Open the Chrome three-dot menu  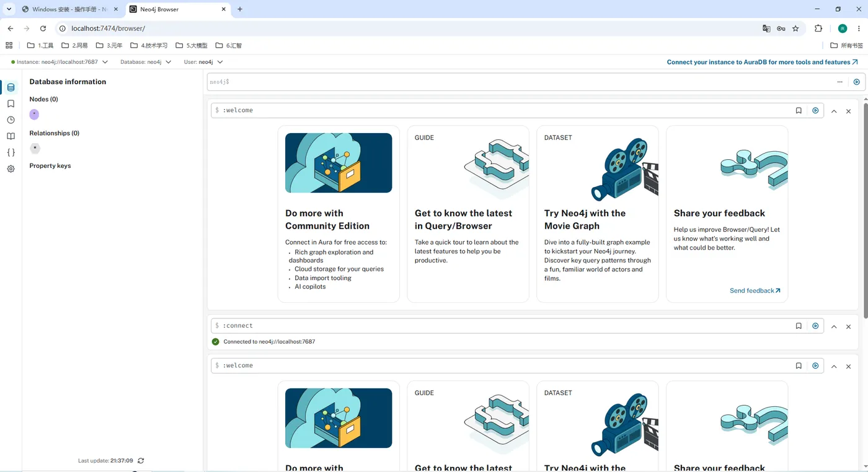point(857,28)
